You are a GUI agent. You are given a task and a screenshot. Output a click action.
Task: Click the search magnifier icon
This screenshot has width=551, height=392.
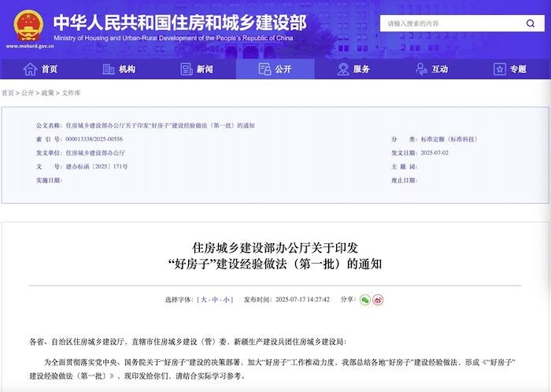coord(531,24)
